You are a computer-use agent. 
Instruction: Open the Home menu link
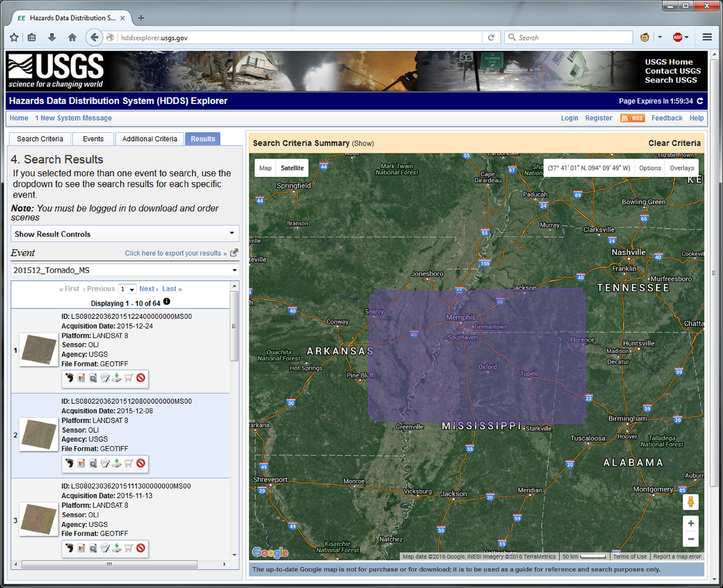19,118
